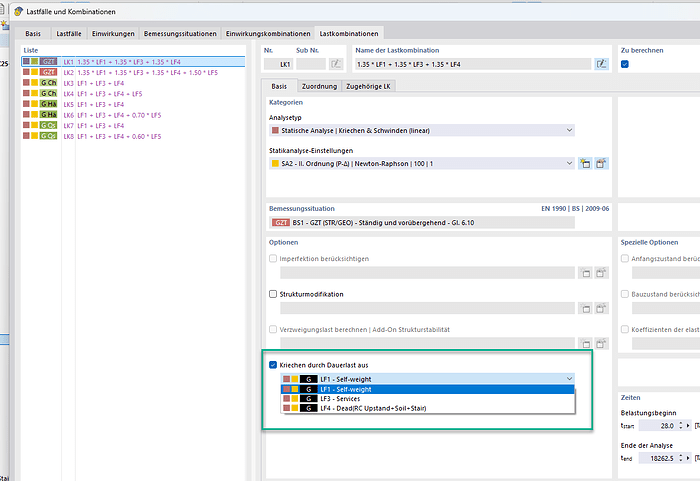Screen dimensions: 700x481
Task: Create new static analysis settings icon
Action: pos(585,163)
